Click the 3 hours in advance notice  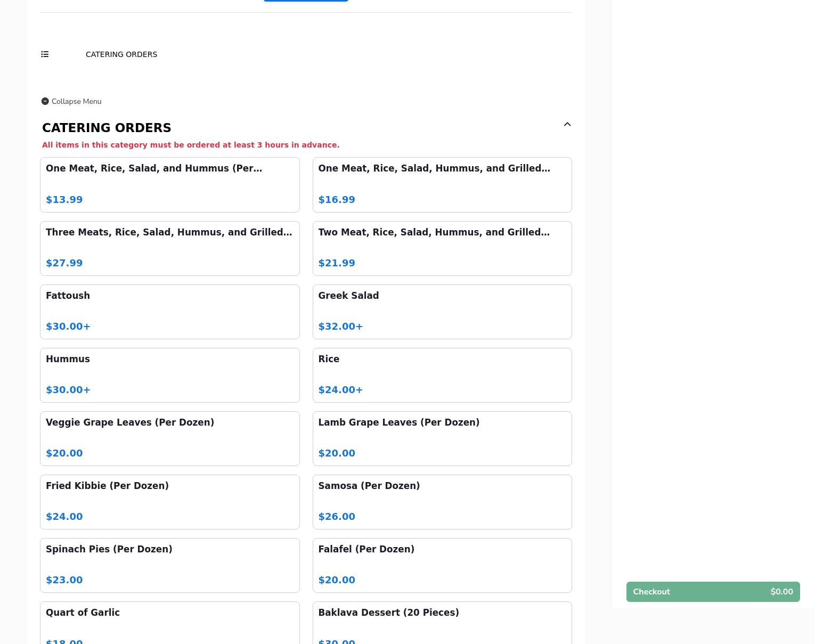coord(191,145)
